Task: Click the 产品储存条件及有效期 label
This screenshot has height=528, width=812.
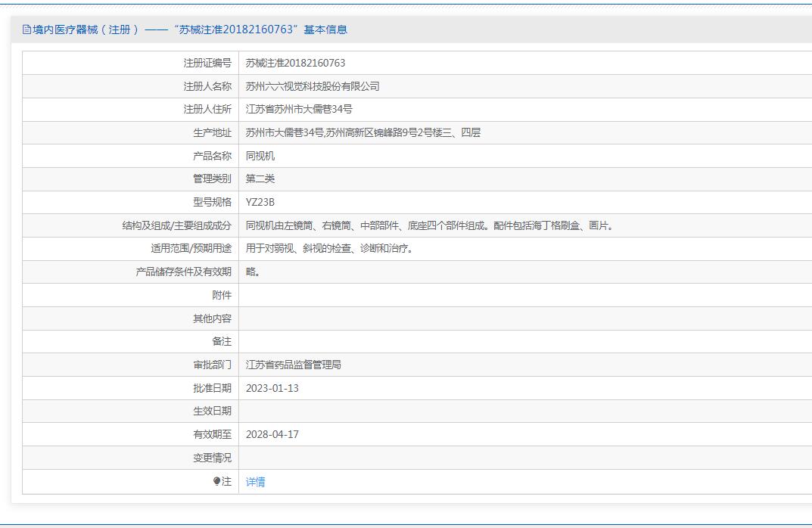Action: point(183,272)
